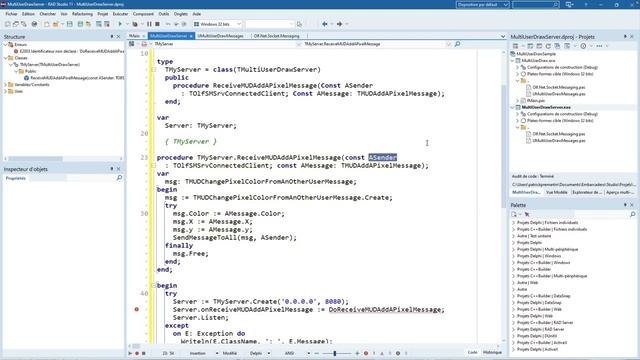The width and height of the screenshot is (640, 360).
Task: Click the editor sections icon left of TMyServer combo
Action: (131, 44)
